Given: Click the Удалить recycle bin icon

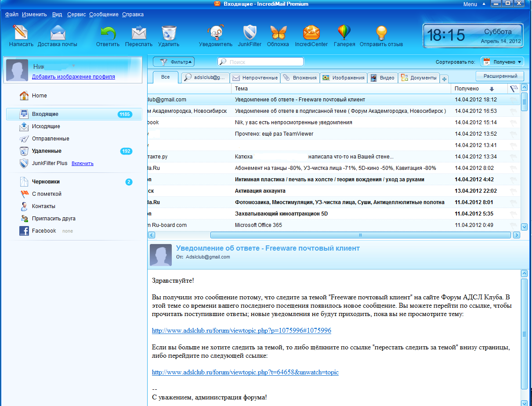Looking at the screenshot, I should point(169,33).
